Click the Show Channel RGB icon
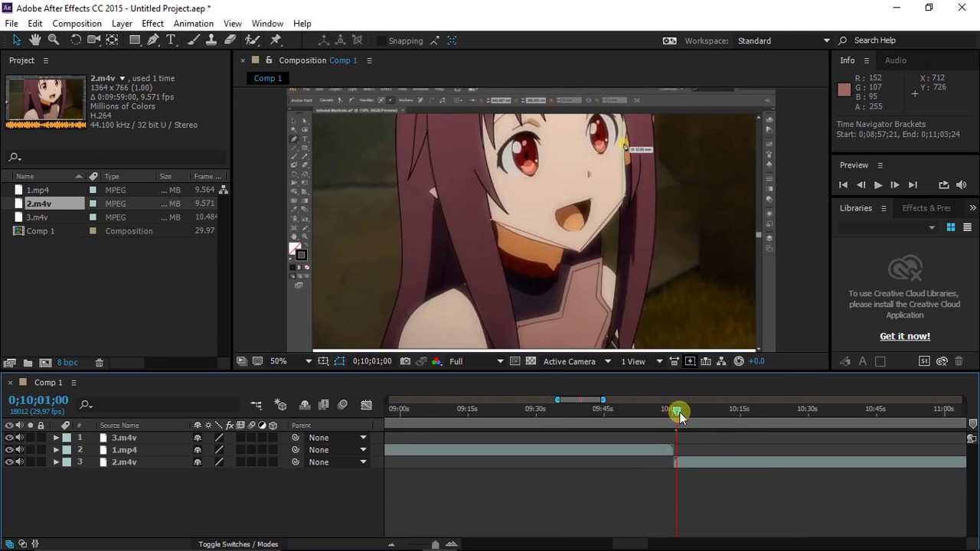Image resolution: width=980 pixels, height=551 pixels. 436,361
